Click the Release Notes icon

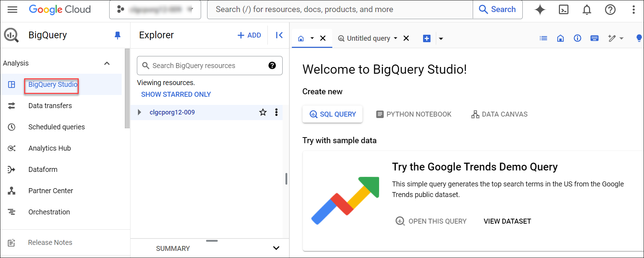(12, 242)
